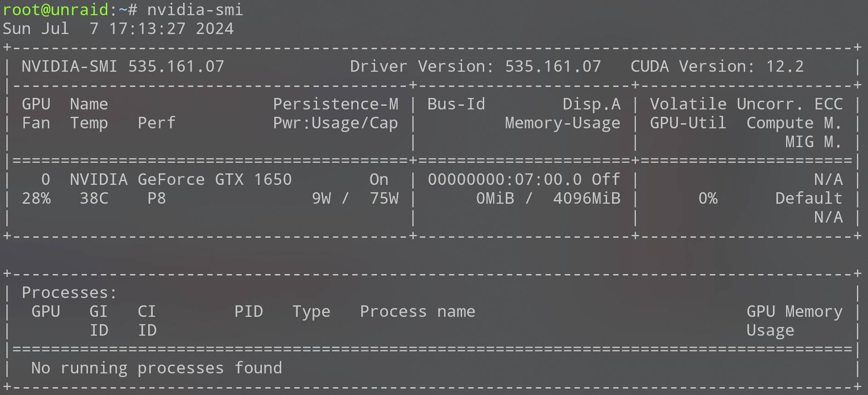Click the 4096MiB total memory value
Screen dimensions: 868x395
tap(586, 198)
